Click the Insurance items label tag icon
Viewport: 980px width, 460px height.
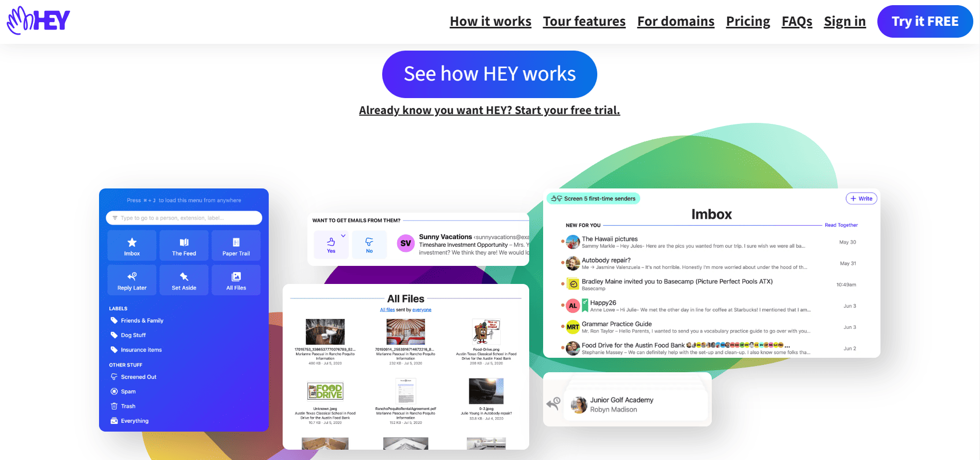coord(114,350)
